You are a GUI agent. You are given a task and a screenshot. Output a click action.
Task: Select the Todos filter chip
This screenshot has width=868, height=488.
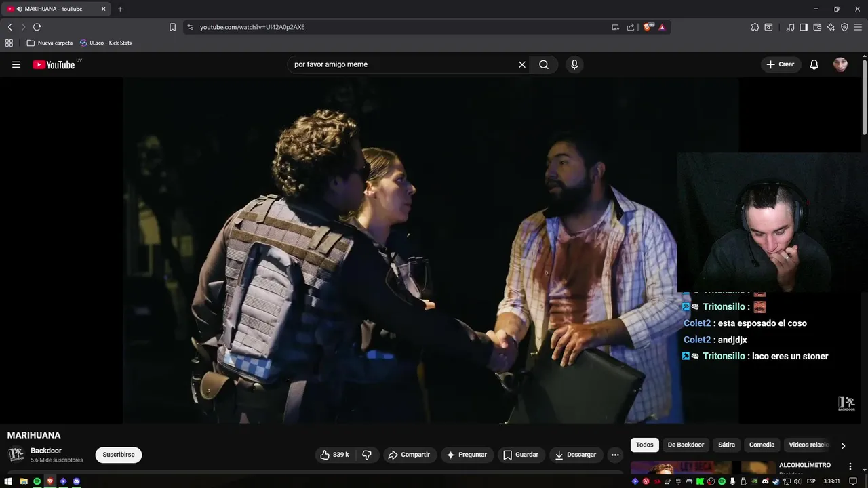click(645, 445)
